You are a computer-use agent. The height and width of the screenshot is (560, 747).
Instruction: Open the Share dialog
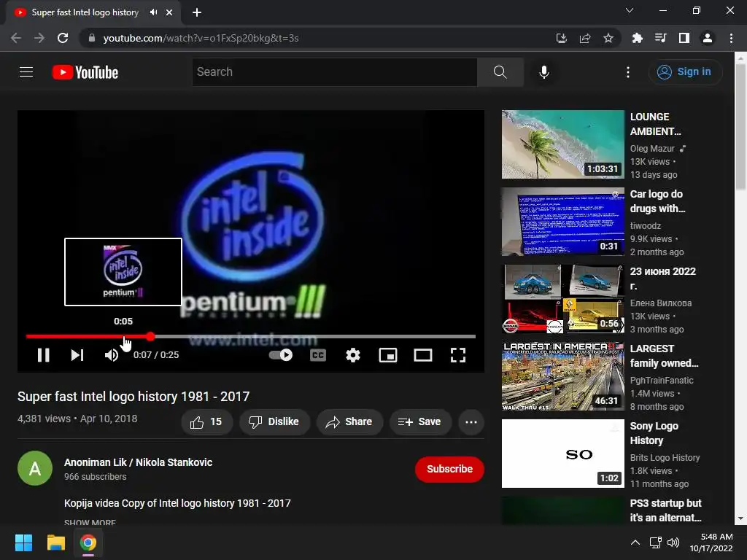(x=349, y=422)
